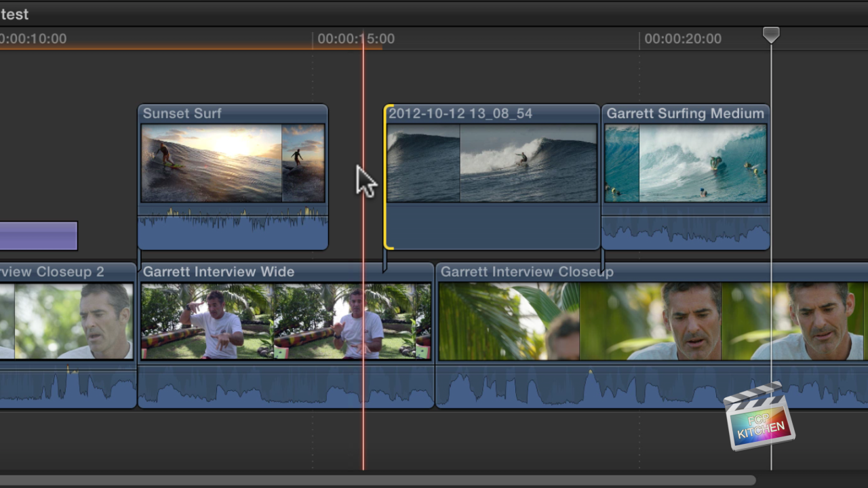Screen dimensions: 868x488
Task: Click the yellow selection edge of 2012-10-12 13_08_54
Action: pyautogui.click(x=388, y=176)
